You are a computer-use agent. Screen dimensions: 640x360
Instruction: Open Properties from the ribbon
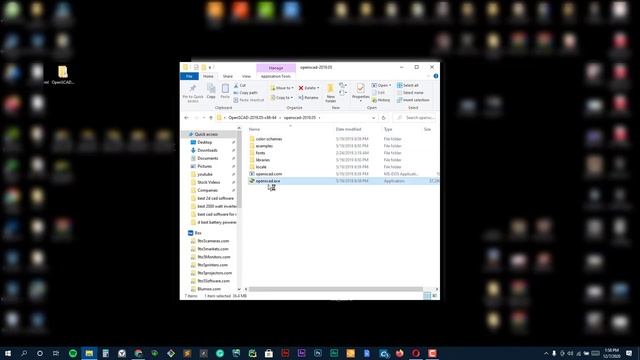pyautogui.click(x=360, y=91)
